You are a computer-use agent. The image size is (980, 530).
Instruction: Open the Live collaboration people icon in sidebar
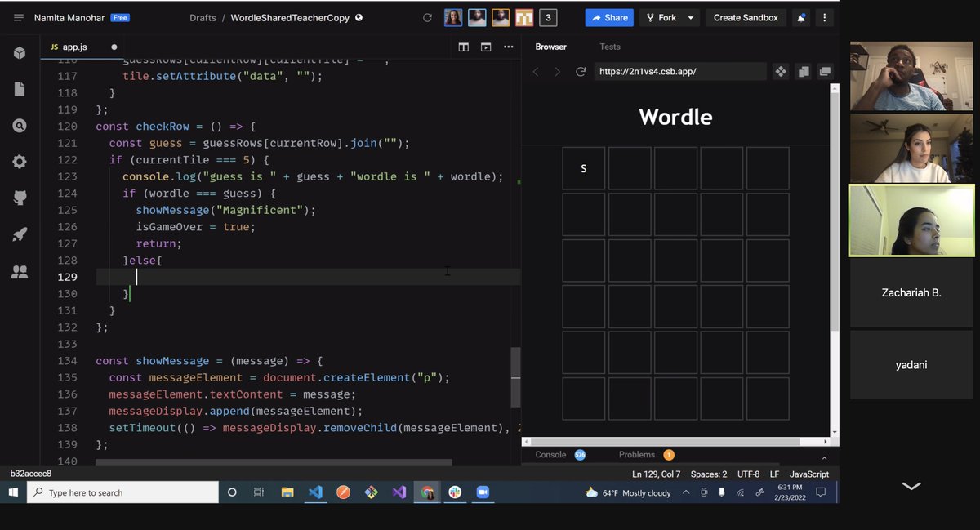tap(20, 272)
